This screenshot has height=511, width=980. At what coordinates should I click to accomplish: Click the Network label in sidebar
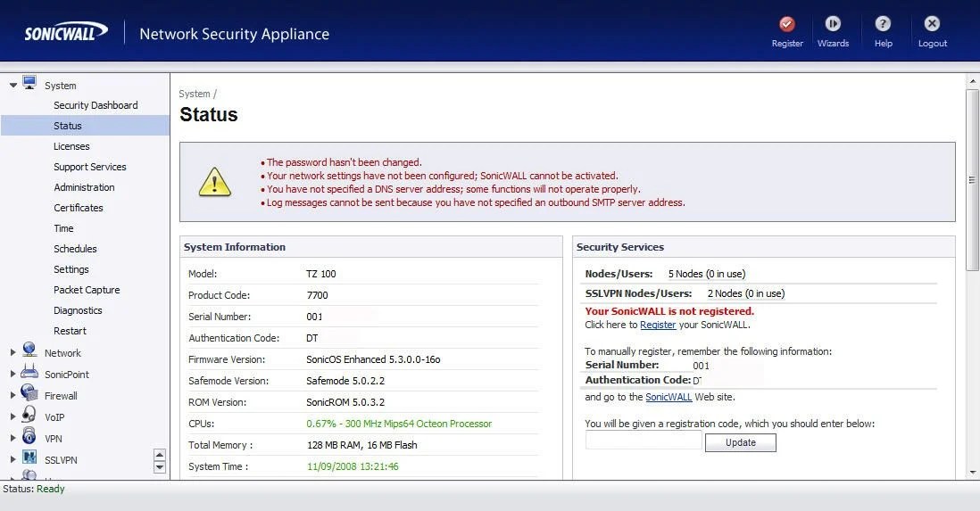point(62,353)
